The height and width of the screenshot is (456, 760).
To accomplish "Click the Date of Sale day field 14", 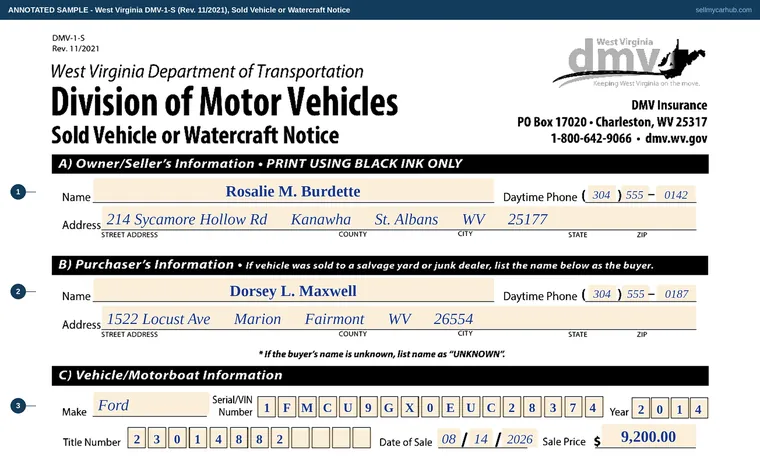I will [481, 439].
